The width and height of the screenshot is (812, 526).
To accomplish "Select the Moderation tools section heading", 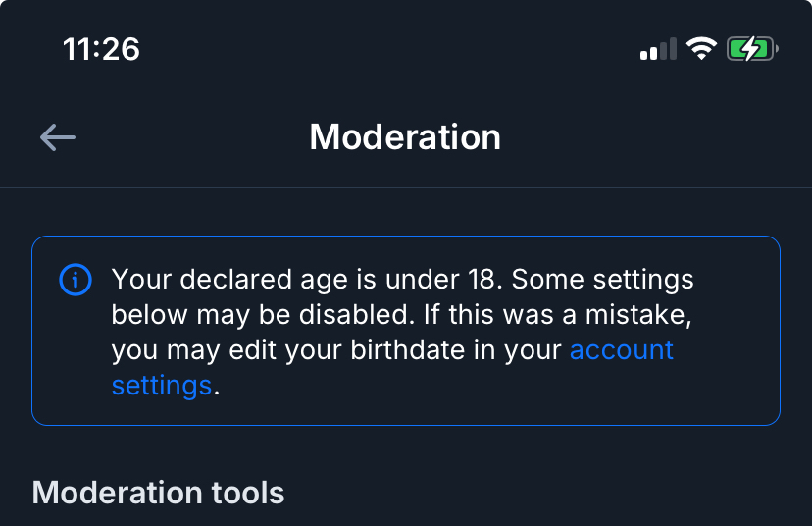I will point(159,492).
